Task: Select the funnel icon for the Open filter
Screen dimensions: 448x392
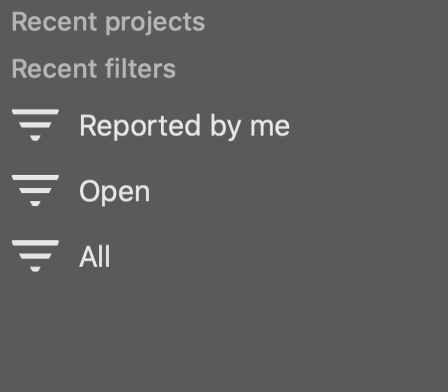Action: (x=35, y=191)
